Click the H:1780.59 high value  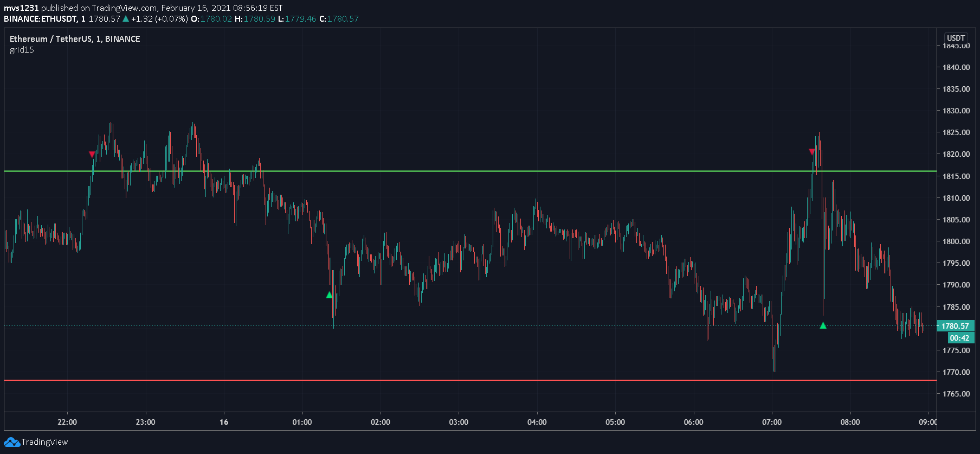[255, 19]
